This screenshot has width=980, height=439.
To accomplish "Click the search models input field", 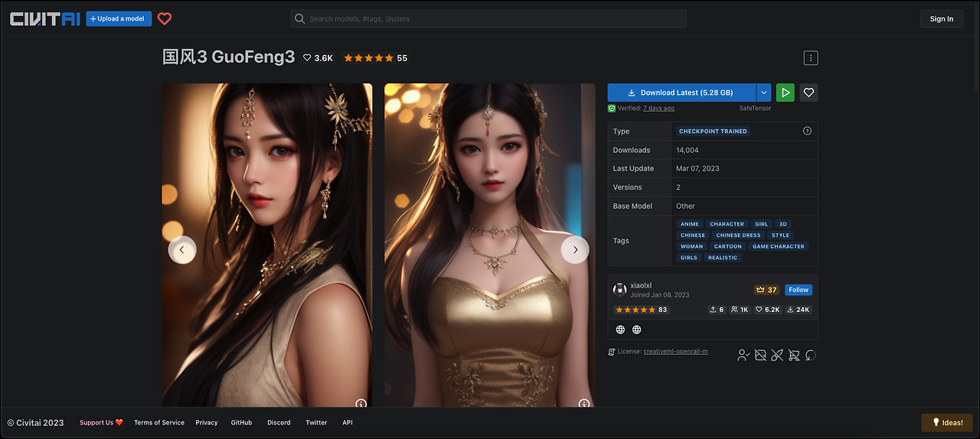I will pyautogui.click(x=488, y=18).
